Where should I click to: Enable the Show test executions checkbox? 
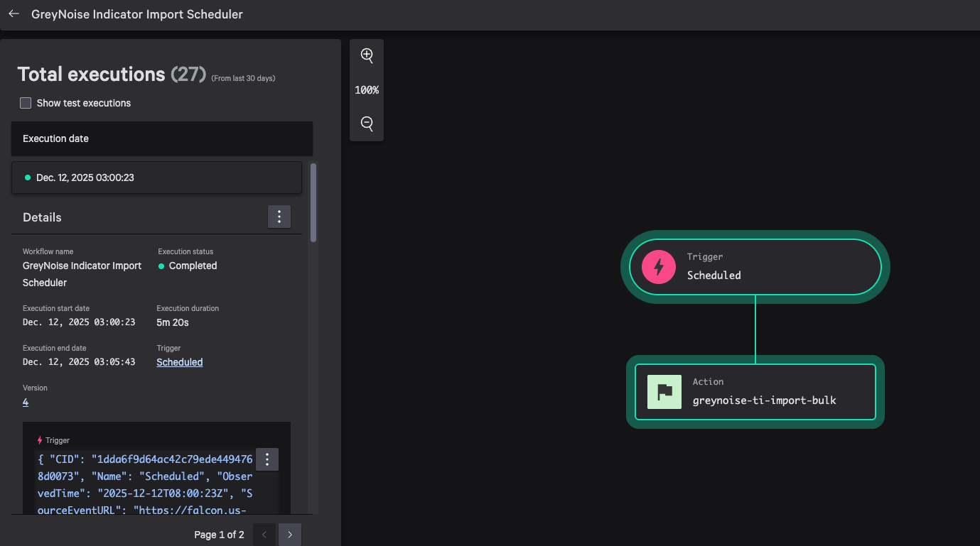(26, 103)
